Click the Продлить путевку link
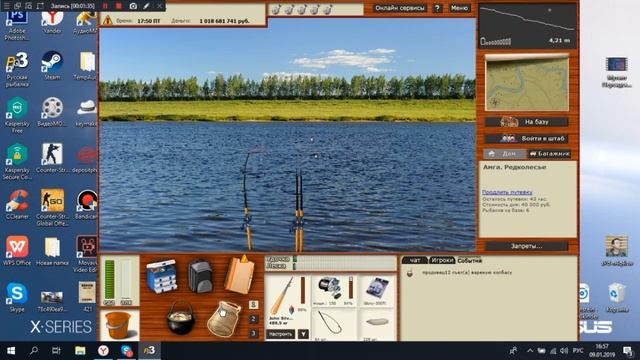 click(507, 192)
